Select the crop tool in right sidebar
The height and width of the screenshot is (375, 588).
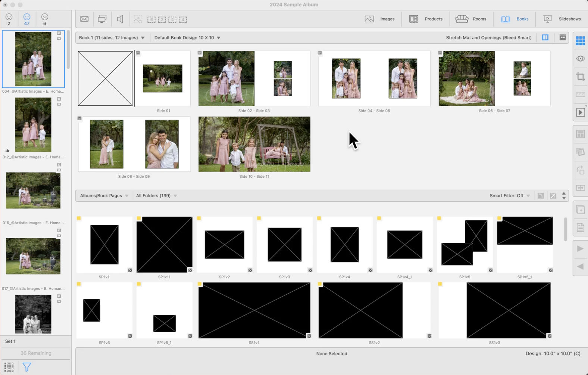(580, 77)
